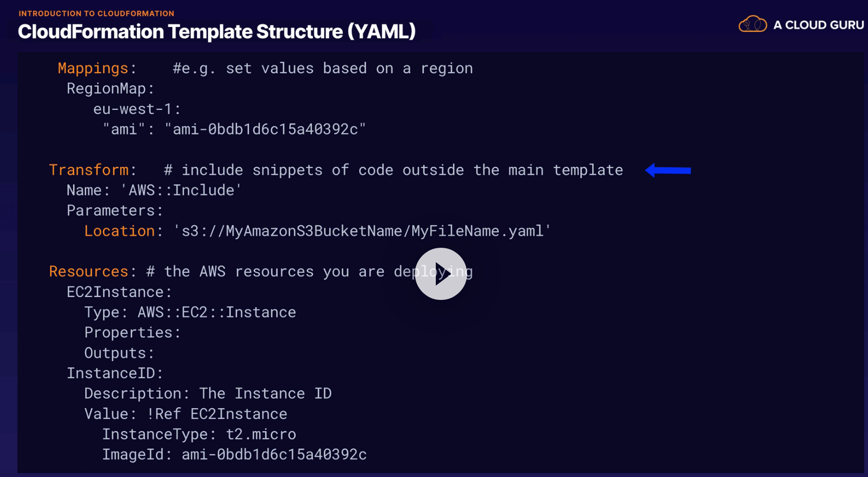Click the orange Location keyword

pos(119,231)
